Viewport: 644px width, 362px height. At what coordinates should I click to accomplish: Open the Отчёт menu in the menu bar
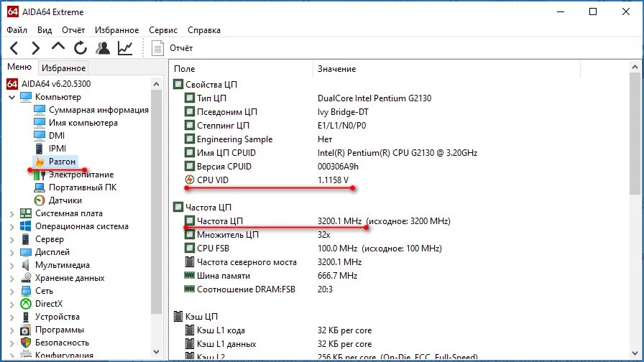pyautogui.click(x=73, y=30)
